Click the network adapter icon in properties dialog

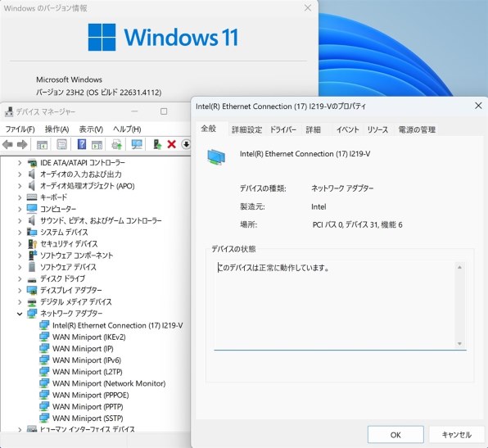pyautogui.click(x=216, y=156)
